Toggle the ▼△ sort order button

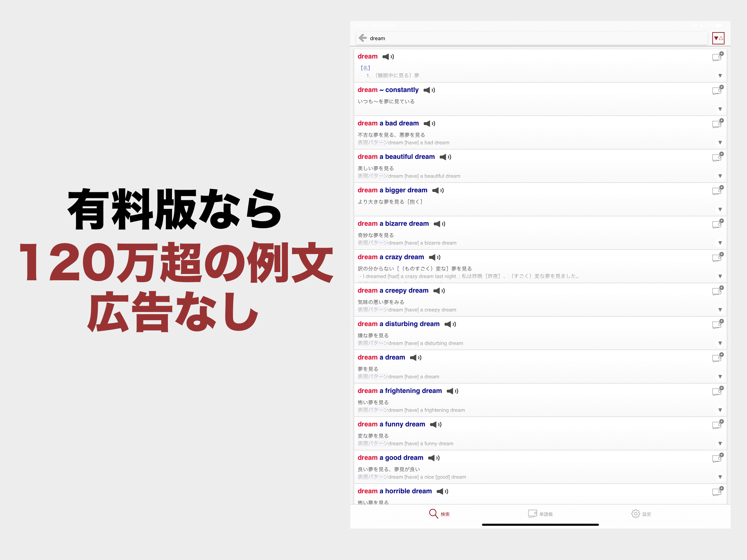click(x=718, y=38)
